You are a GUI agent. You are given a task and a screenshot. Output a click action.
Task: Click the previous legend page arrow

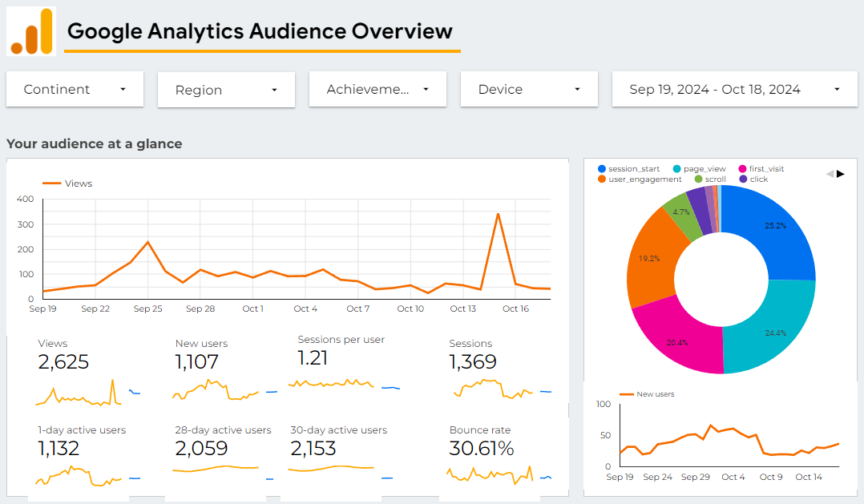(830, 174)
